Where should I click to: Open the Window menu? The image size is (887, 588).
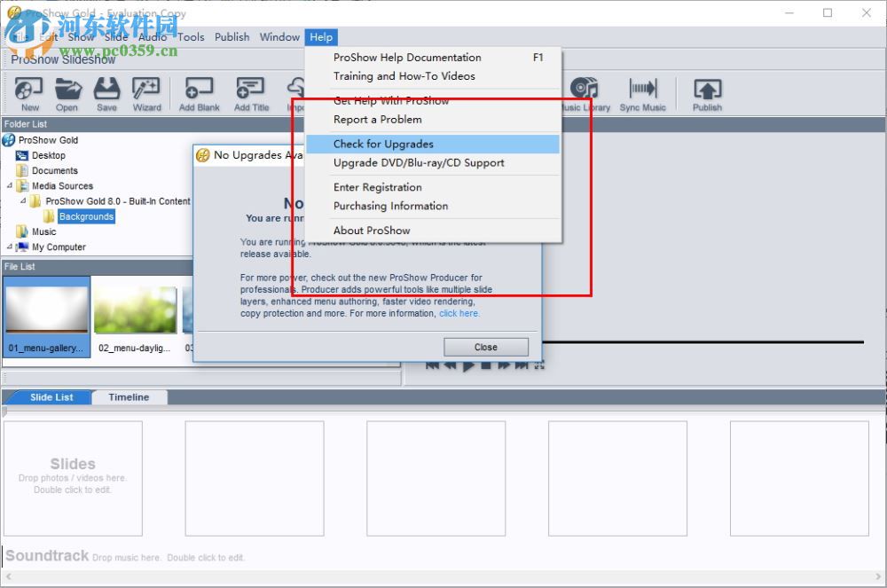[x=279, y=37]
